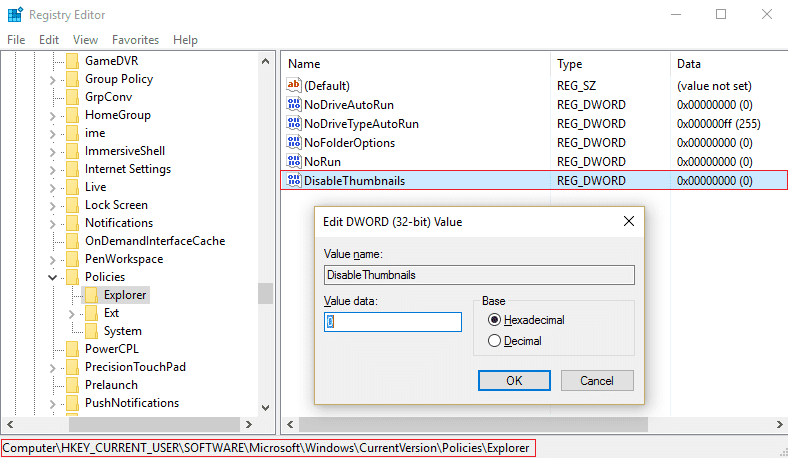Click the Explorer folder icon in tree
This screenshot has width=788, height=458.
pyautogui.click(x=91, y=295)
